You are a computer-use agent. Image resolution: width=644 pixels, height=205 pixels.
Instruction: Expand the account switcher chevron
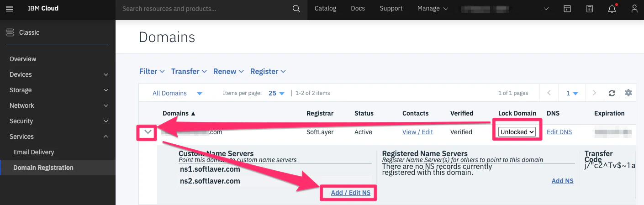pos(546,9)
